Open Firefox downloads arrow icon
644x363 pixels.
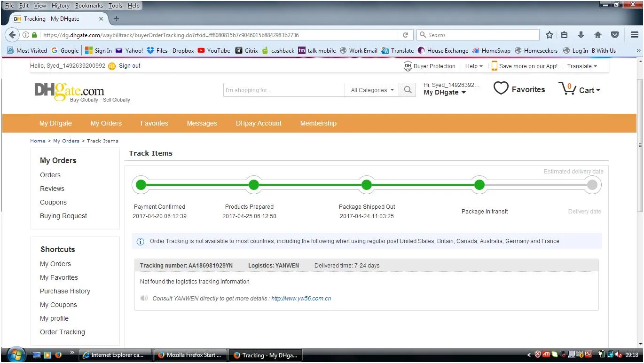[581, 35]
